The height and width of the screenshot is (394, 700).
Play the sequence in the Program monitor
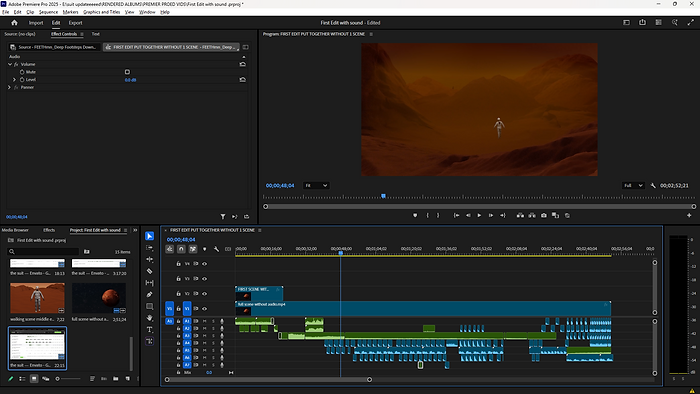tap(479, 216)
